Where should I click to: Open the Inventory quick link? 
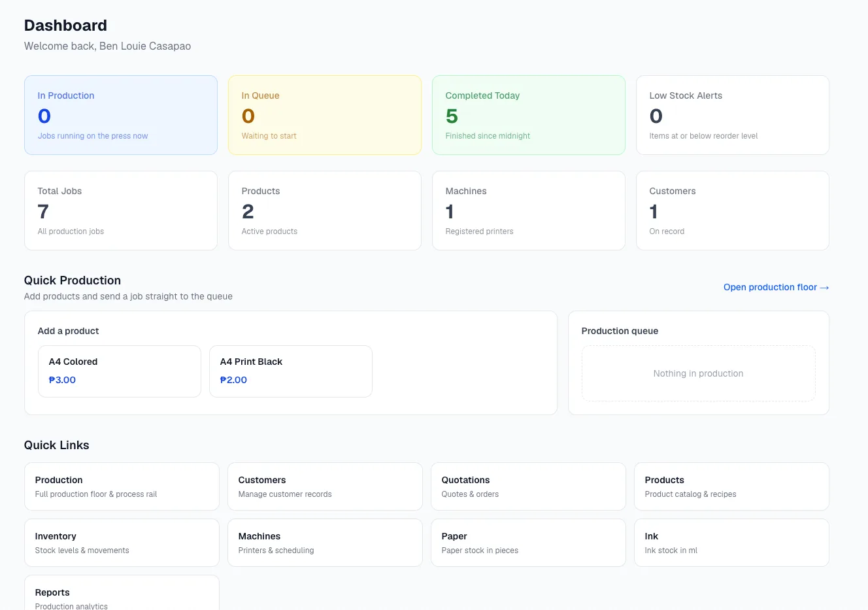(122, 543)
